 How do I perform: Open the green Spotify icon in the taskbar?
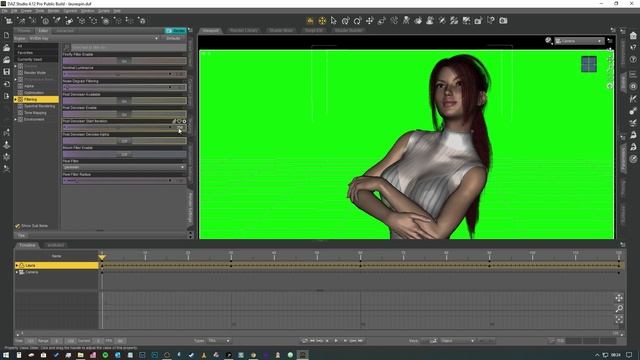[105, 355]
